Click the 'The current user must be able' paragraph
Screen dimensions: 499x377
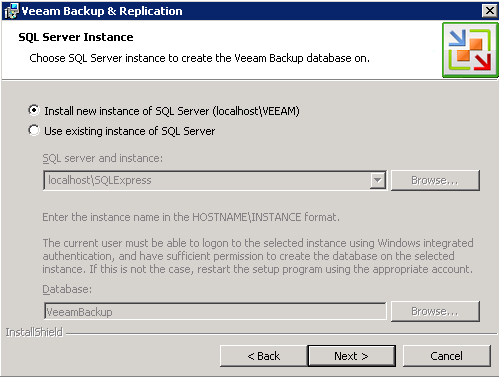258,256
